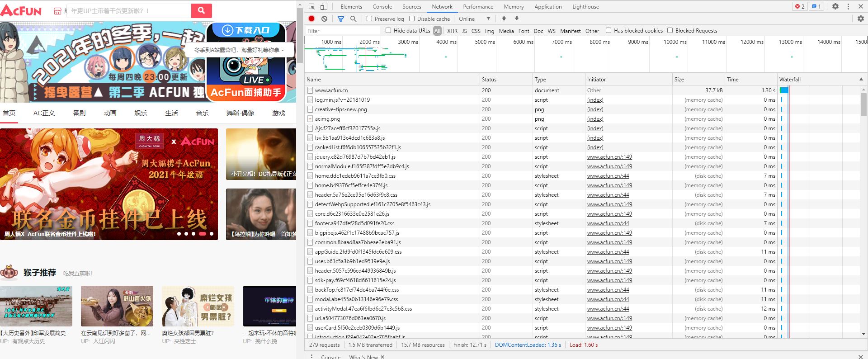
Task: Click the 2000 ms mark in overview timeline
Action: [x=369, y=42]
